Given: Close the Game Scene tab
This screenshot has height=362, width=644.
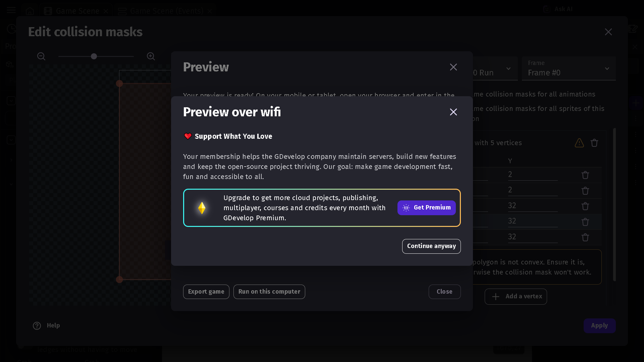Looking at the screenshot, I should point(106,11).
